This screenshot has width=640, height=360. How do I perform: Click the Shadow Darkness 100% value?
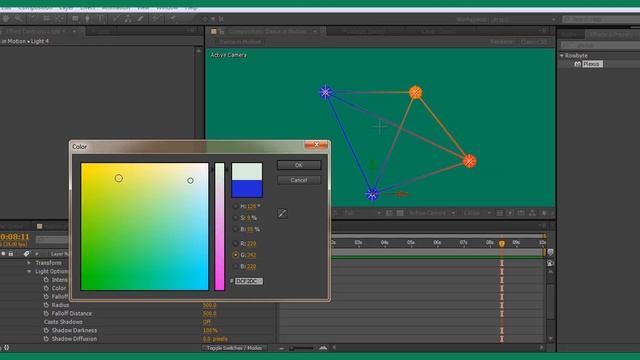tap(210, 331)
